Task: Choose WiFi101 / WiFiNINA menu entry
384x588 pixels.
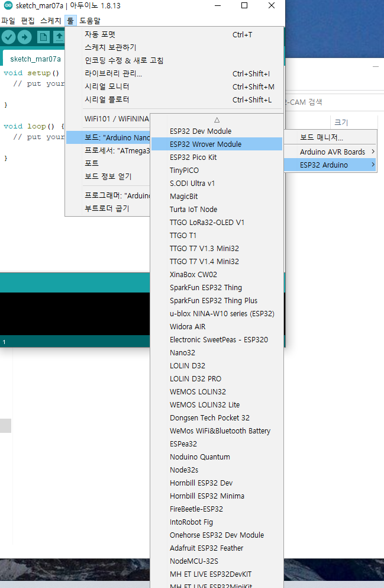Action: [x=108, y=119]
